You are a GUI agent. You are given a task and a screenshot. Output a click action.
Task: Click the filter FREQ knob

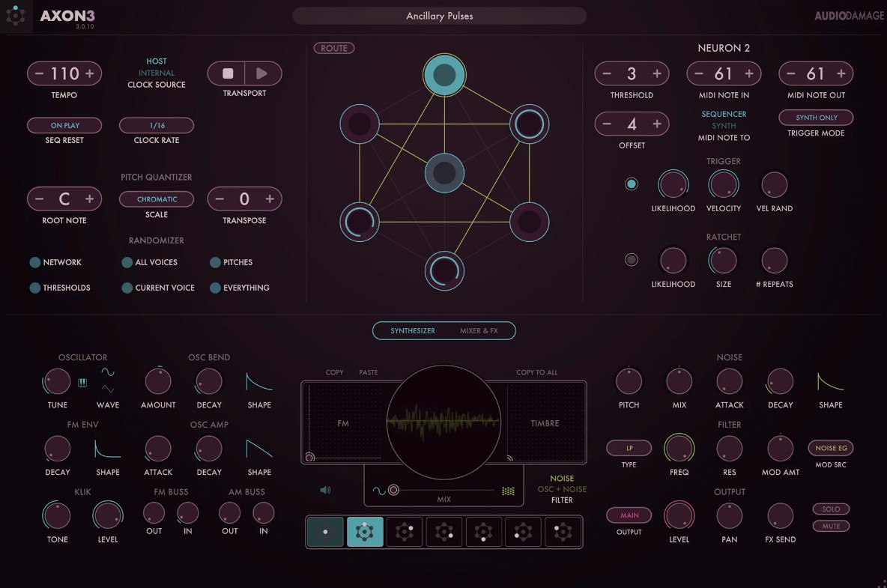[679, 449]
